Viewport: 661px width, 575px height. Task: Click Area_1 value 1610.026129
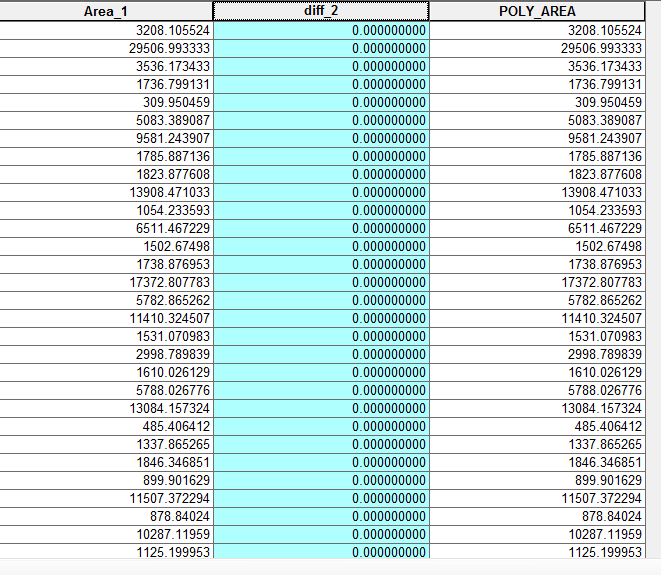coord(173,373)
